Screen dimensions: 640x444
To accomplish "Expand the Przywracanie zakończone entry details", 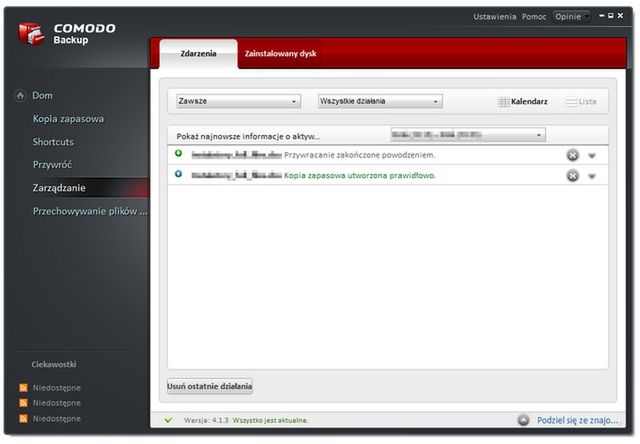I will coord(592,155).
